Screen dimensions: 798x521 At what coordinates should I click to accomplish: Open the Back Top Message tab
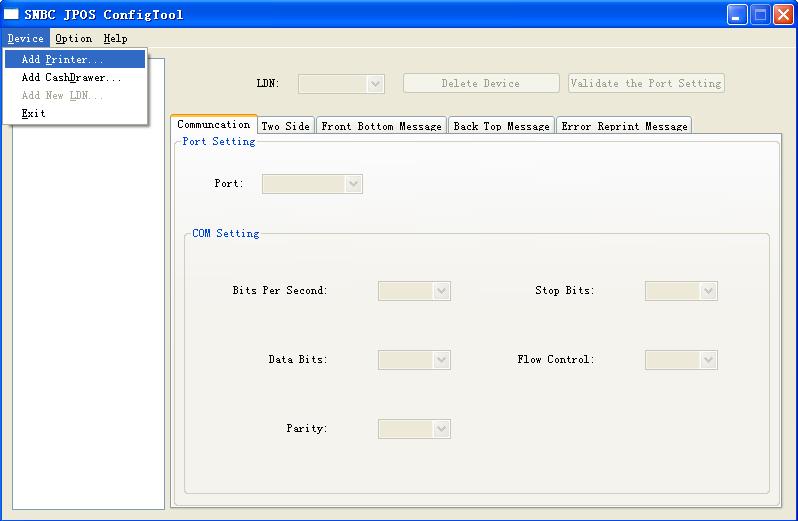(501, 126)
